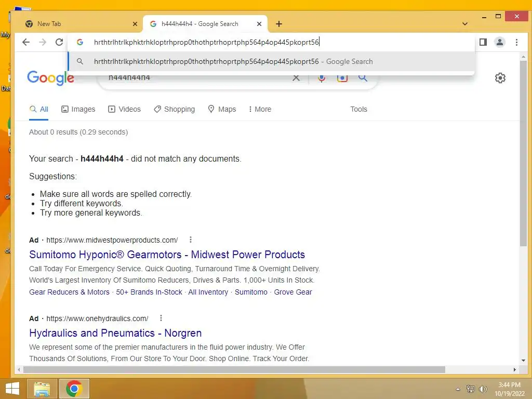Screen dimensions: 532x399
Task: Click the scroll down arrow
Action: [523, 361]
